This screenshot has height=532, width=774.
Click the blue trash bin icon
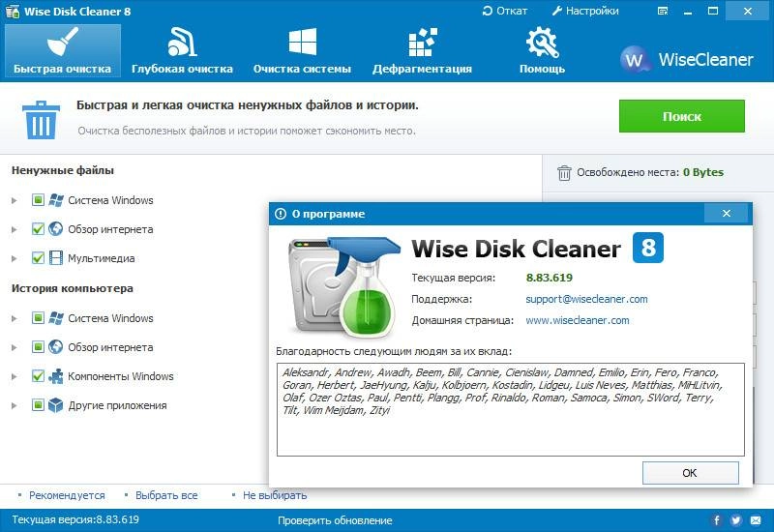pos(41,120)
